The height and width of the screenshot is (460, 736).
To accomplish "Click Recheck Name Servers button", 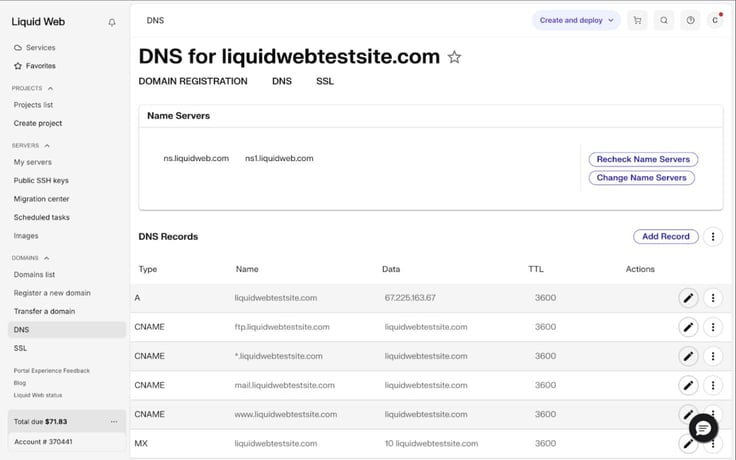I will pos(643,159).
